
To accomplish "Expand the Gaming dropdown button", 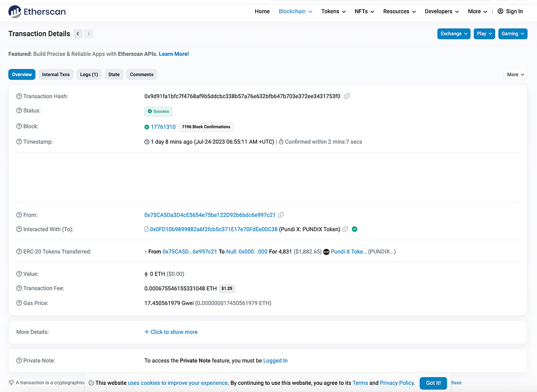I will pos(512,34).
